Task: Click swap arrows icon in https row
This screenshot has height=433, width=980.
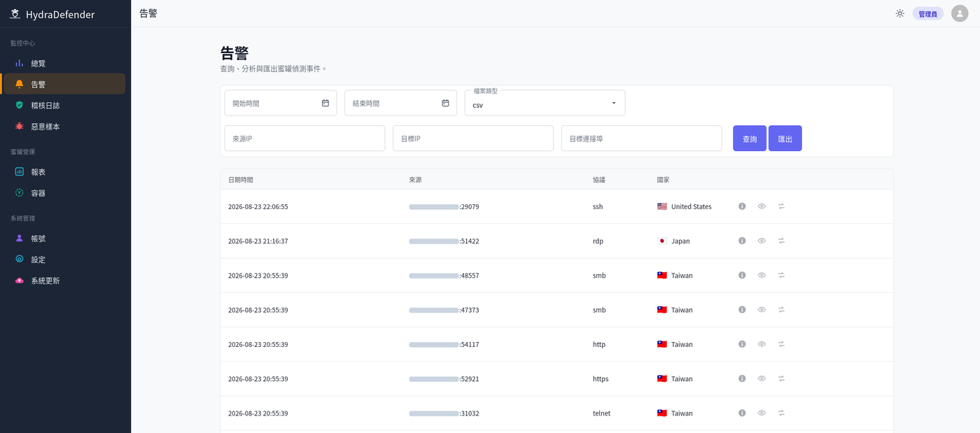Action: (781, 378)
